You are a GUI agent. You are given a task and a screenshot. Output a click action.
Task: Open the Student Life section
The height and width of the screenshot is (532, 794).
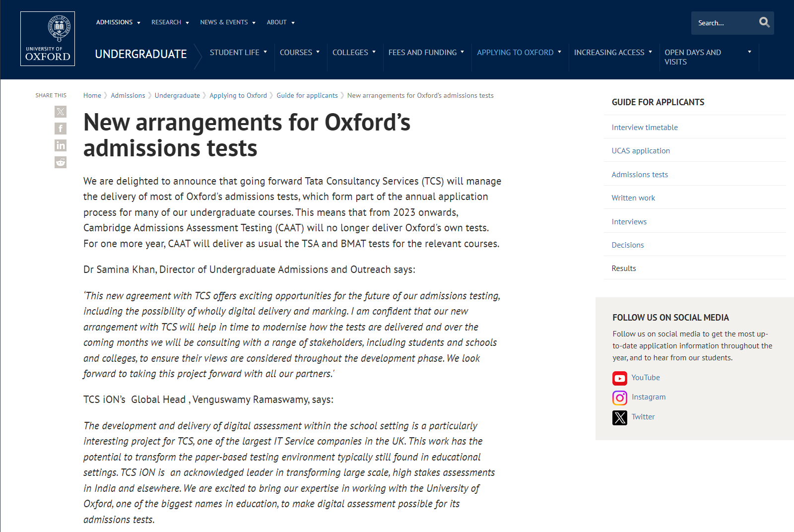tap(234, 52)
